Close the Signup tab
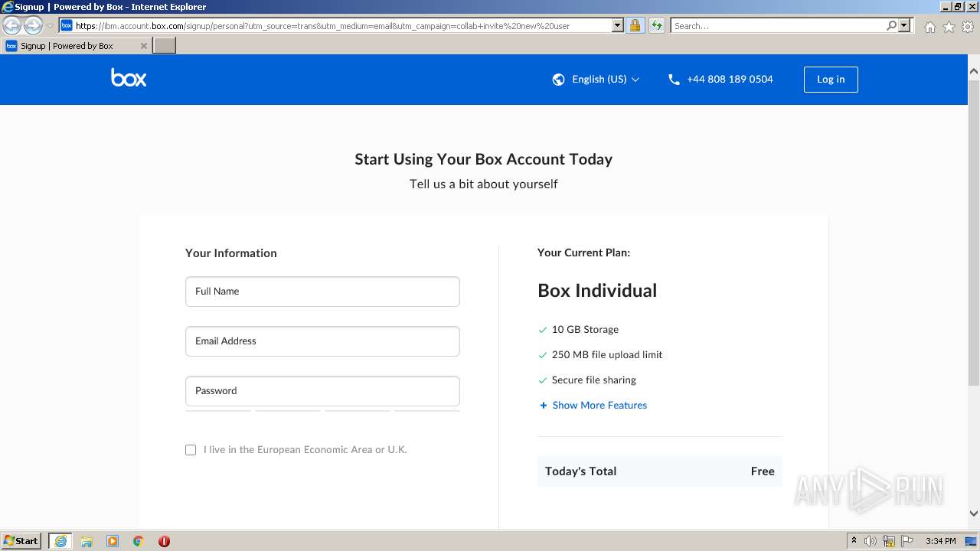This screenshot has width=980, height=551. 144,46
